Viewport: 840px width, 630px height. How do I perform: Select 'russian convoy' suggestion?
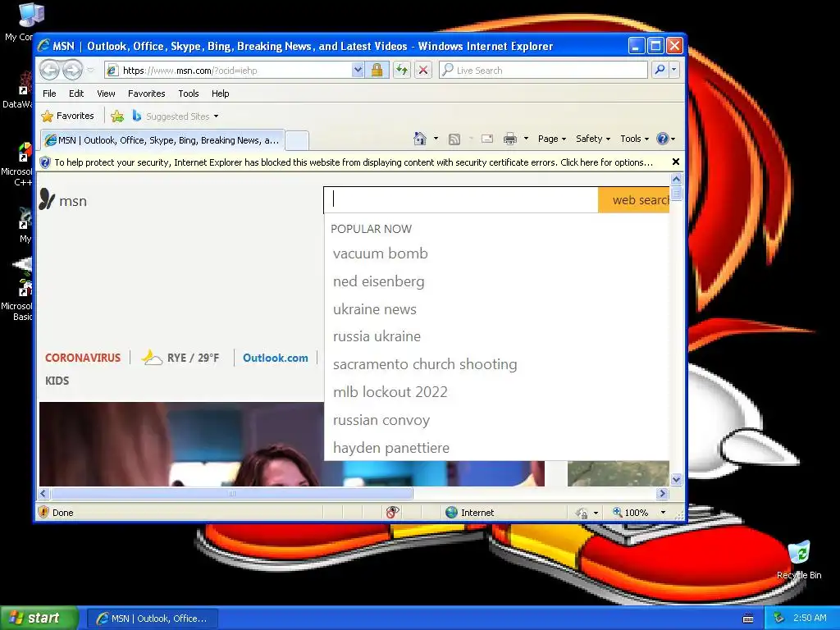(381, 420)
